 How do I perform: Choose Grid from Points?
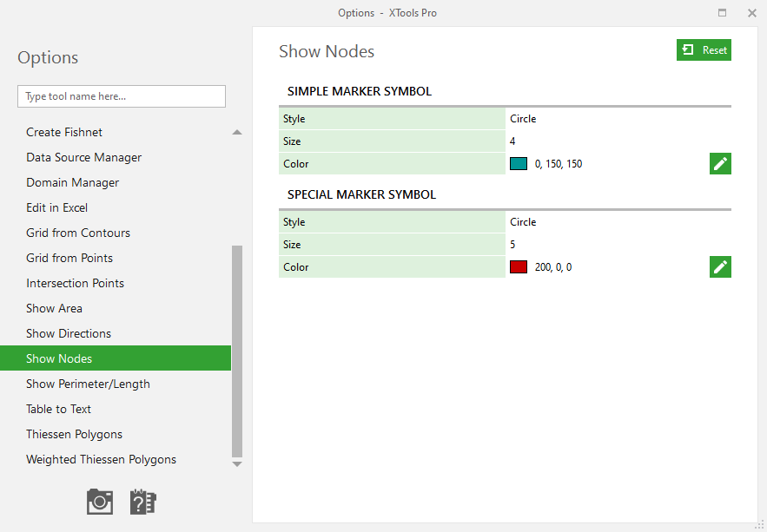point(116,258)
